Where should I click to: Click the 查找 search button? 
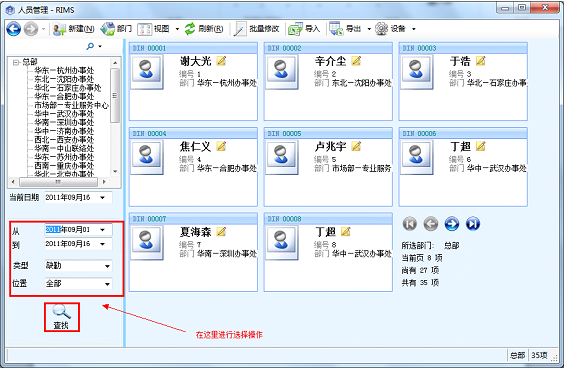click(x=62, y=317)
